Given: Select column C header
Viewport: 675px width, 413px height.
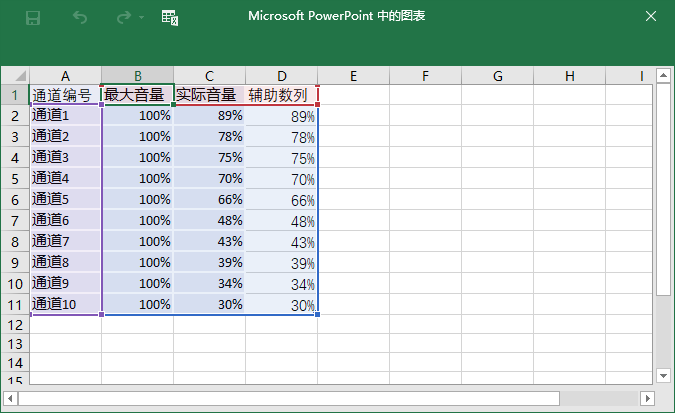Looking at the screenshot, I should click(210, 76).
